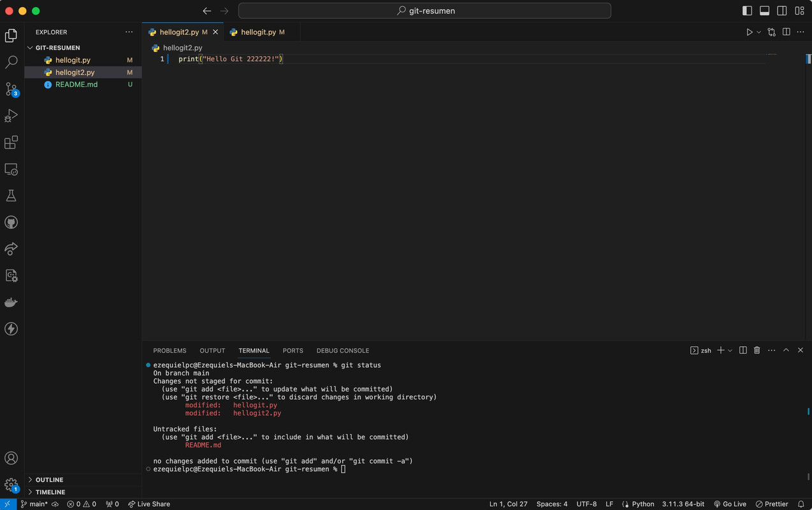Customize layout icon in title bar
The height and width of the screenshot is (510, 812).
pos(799,11)
